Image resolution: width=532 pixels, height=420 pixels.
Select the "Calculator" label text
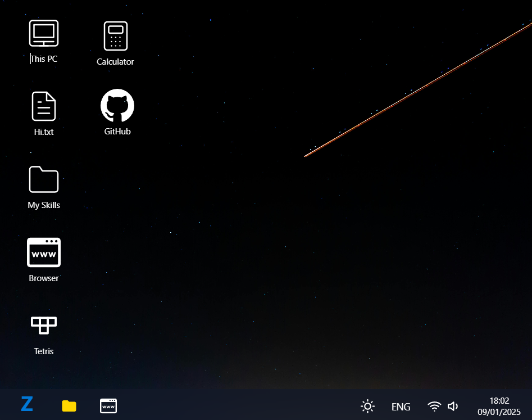tap(115, 62)
